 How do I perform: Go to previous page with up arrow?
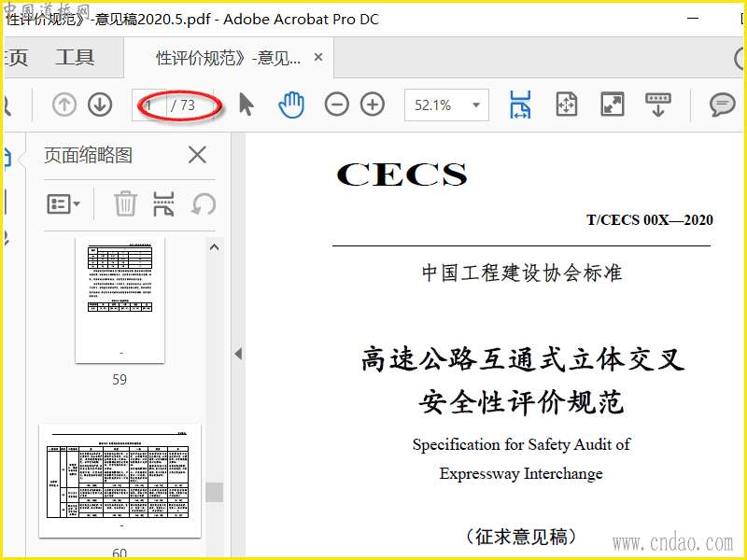pyautogui.click(x=64, y=105)
